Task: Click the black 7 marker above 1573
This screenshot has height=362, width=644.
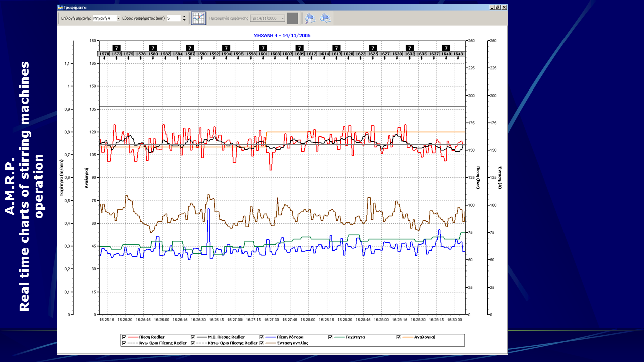Action: click(x=116, y=48)
